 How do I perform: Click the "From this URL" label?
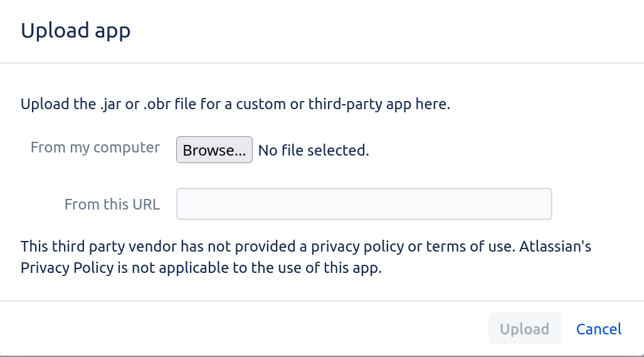112,204
